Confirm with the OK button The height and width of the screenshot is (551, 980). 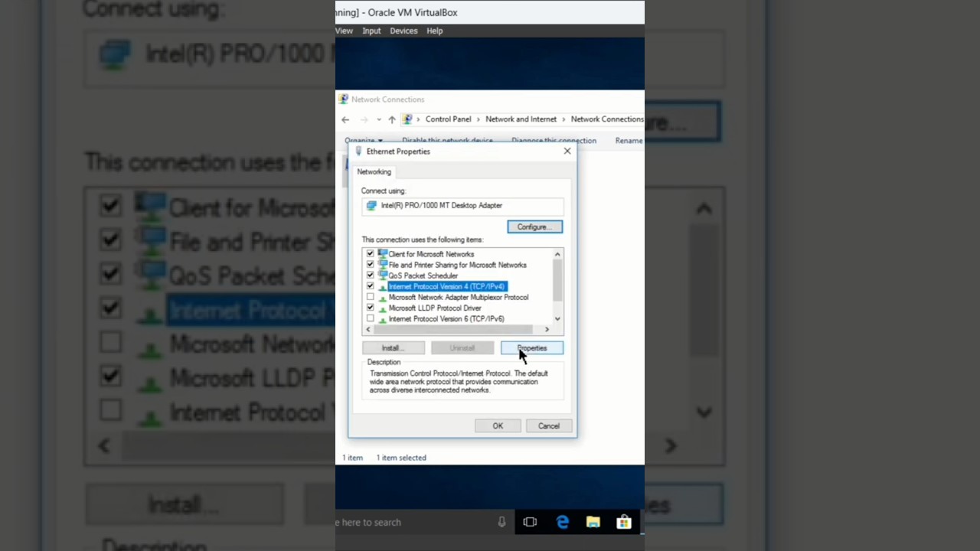pos(498,426)
